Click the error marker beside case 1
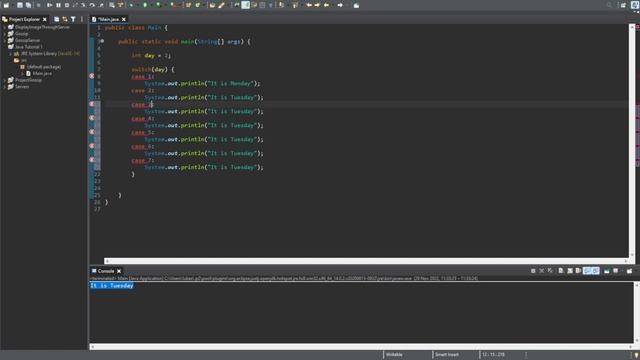Image resolution: width=640 pixels, height=360 pixels. [x=92, y=76]
